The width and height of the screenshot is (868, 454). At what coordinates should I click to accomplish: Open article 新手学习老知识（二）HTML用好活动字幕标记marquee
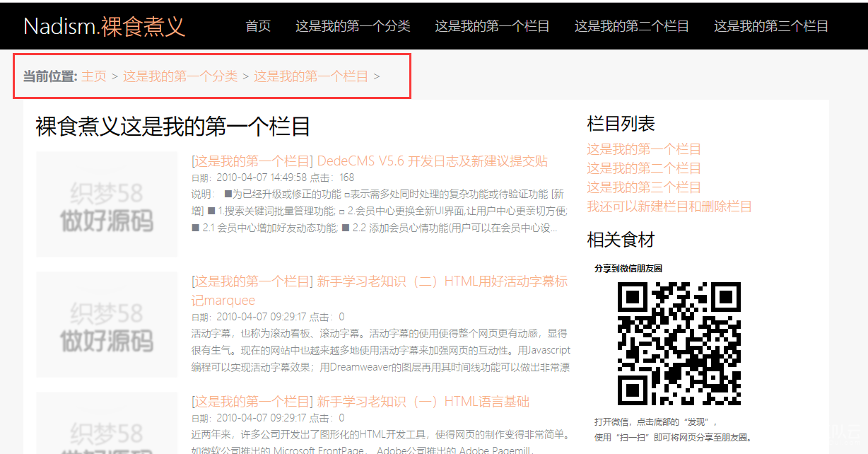tap(380, 291)
